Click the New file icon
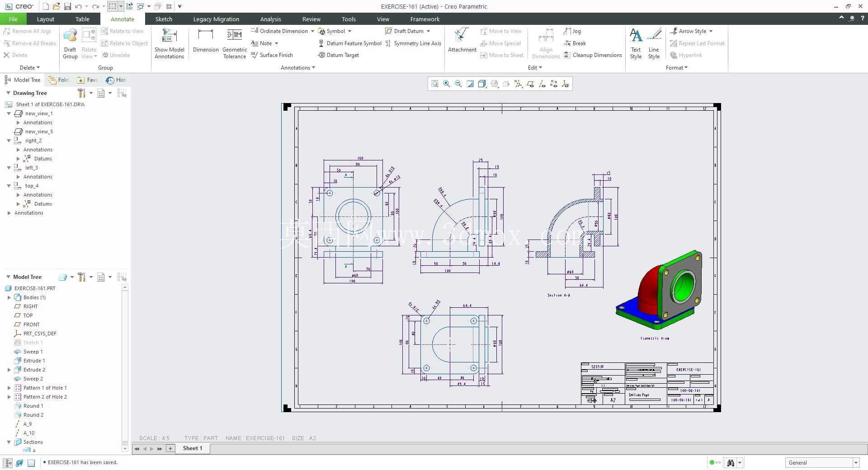 (x=46, y=6)
